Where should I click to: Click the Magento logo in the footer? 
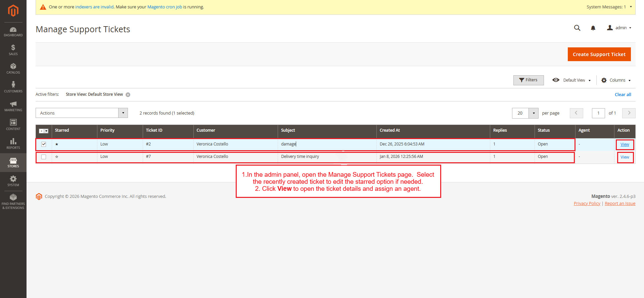click(39, 197)
